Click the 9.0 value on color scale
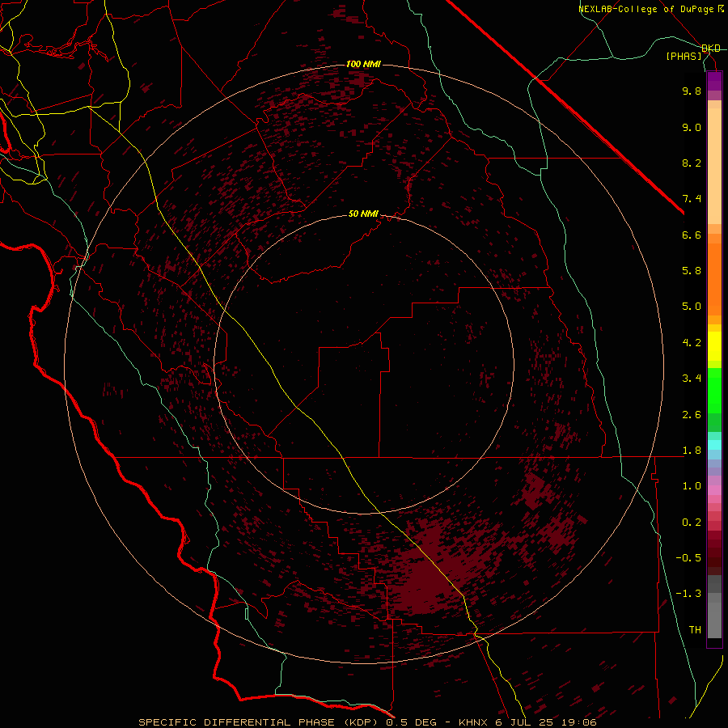 692,127
